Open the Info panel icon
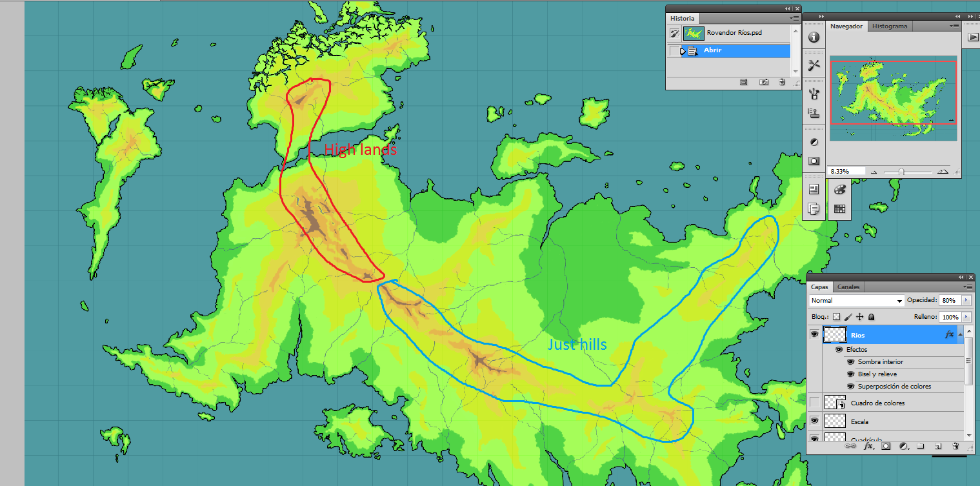This screenshot has height=486, width=980. pyautogui.click(x=814, y=37)
